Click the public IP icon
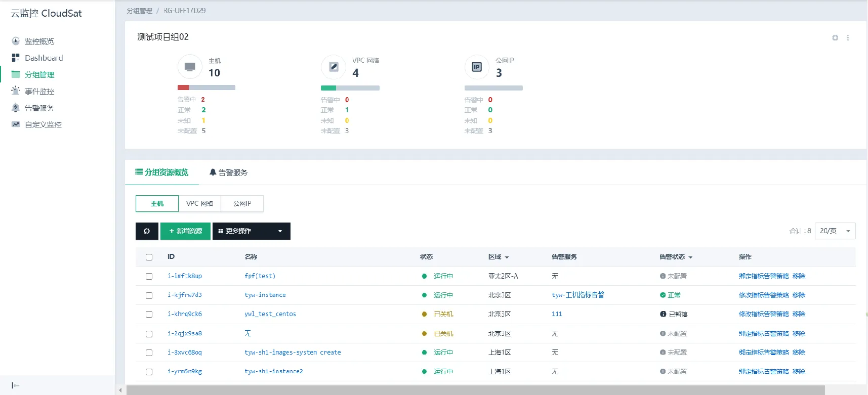Screen dimensions: 868x395 tap(477, 67)
